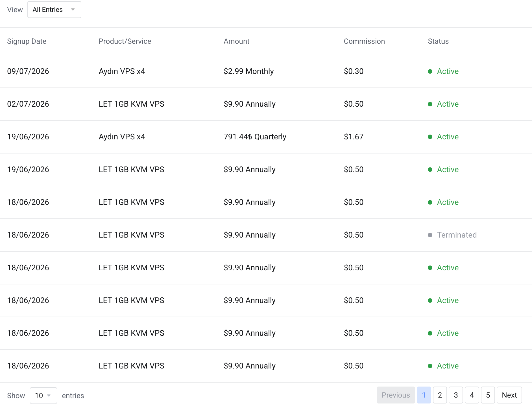
Task: Click the 02/07/2026 signup date
Action: tap(28, 104)
